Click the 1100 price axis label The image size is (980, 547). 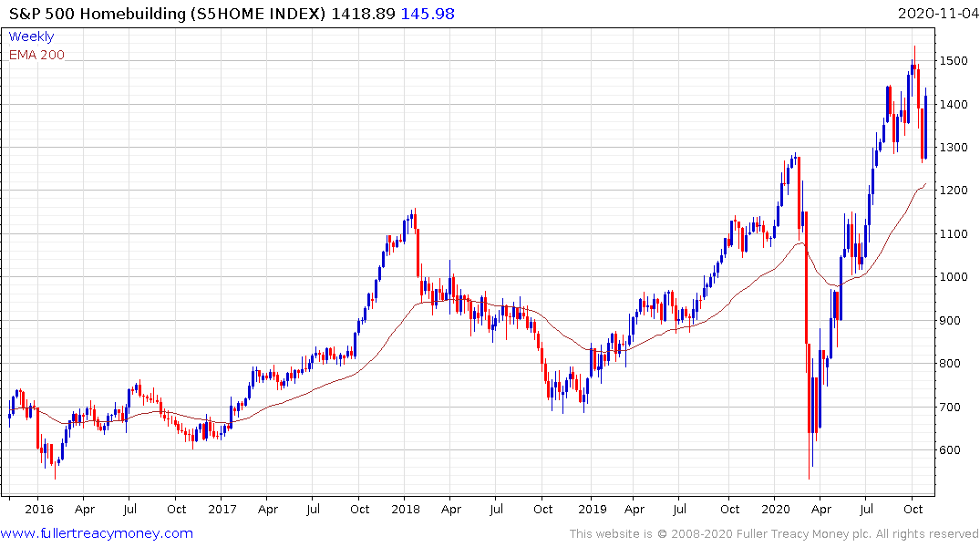(954, 233)
